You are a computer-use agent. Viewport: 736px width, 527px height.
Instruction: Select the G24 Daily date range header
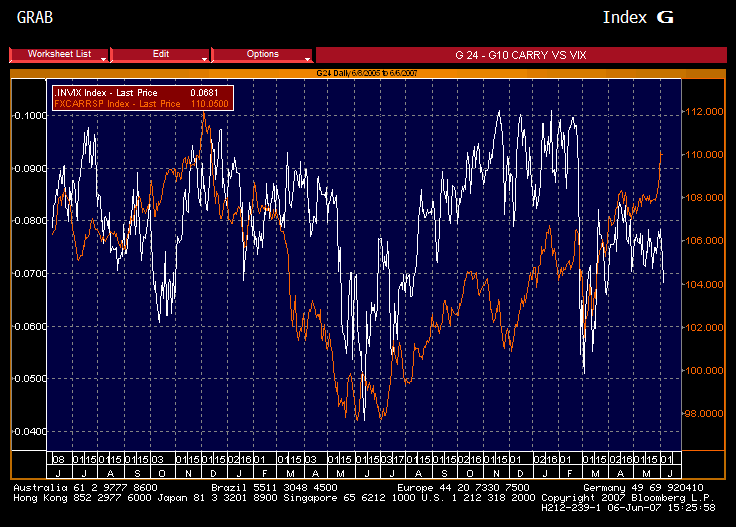[x=367, y=73]
